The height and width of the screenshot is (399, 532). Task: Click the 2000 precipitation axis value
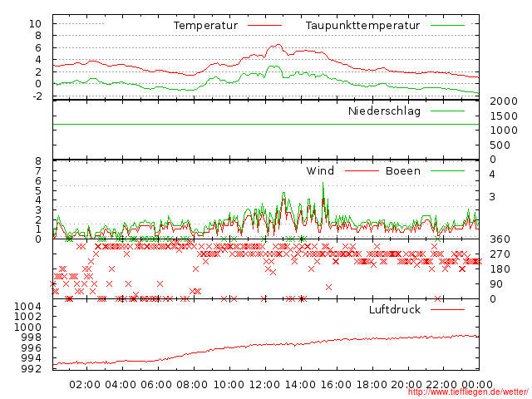click(x=504, y=101)
